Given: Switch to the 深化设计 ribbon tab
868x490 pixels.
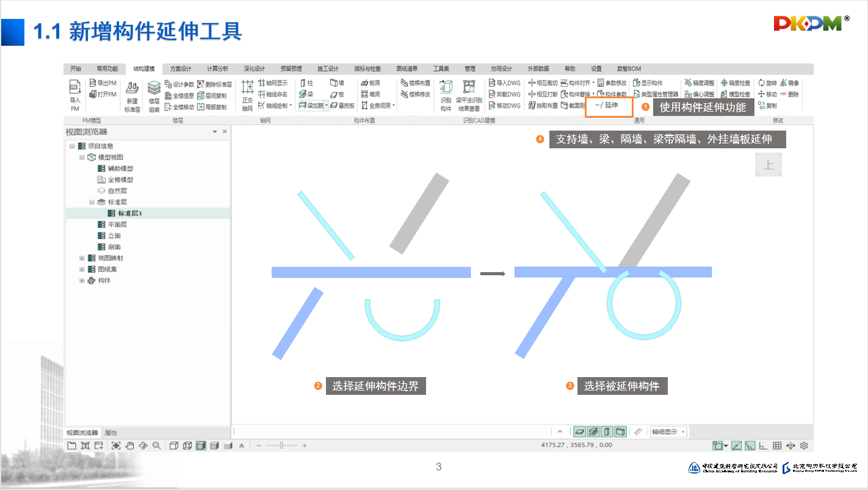Looking at the screenshot, I should [254, 69].
